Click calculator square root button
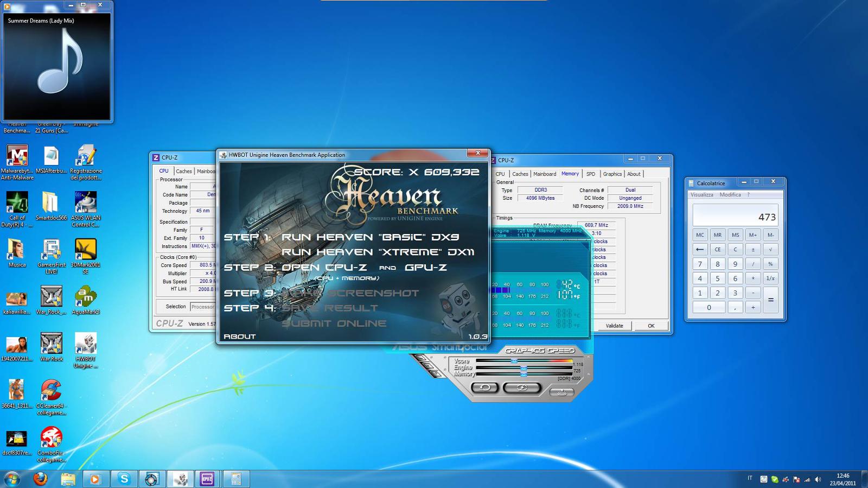This screenshot has height=488, width=868. click(770, 250)
